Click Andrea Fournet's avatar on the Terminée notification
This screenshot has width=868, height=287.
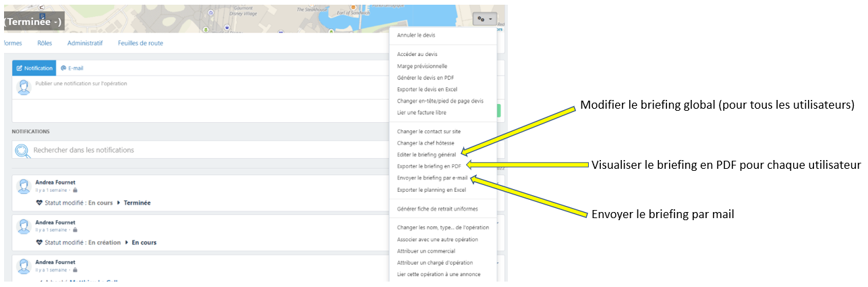click(24, 186)
